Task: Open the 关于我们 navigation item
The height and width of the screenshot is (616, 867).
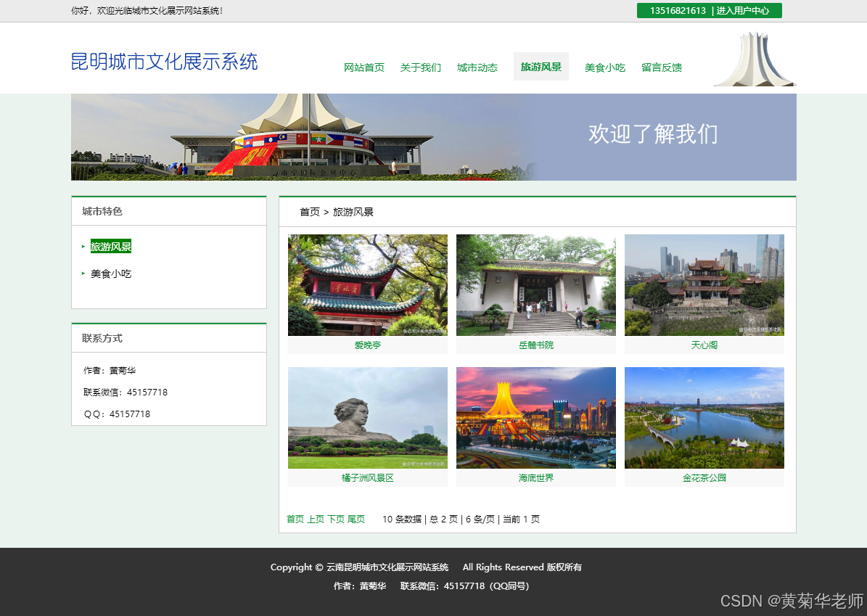Action: tap(420, 67)
